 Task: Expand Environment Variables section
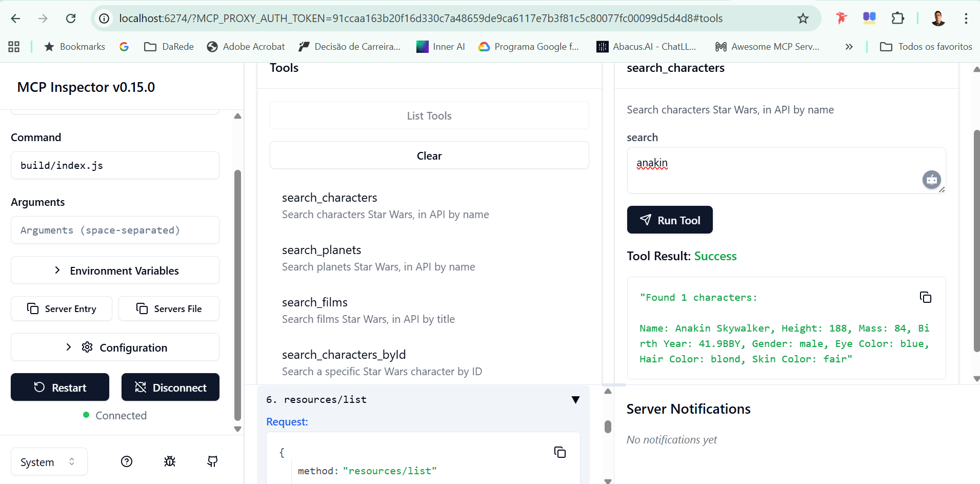click(x=115, y=270)
